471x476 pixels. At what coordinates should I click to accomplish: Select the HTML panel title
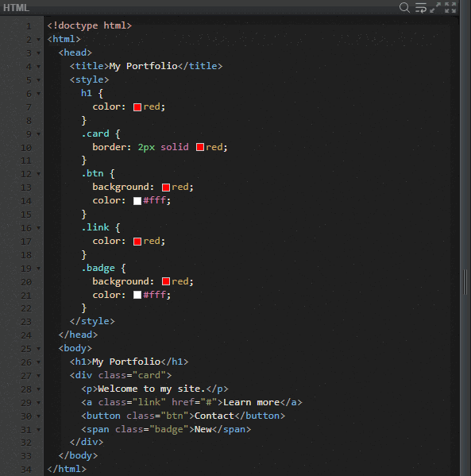pyautogui.click(x=16, y=8)
